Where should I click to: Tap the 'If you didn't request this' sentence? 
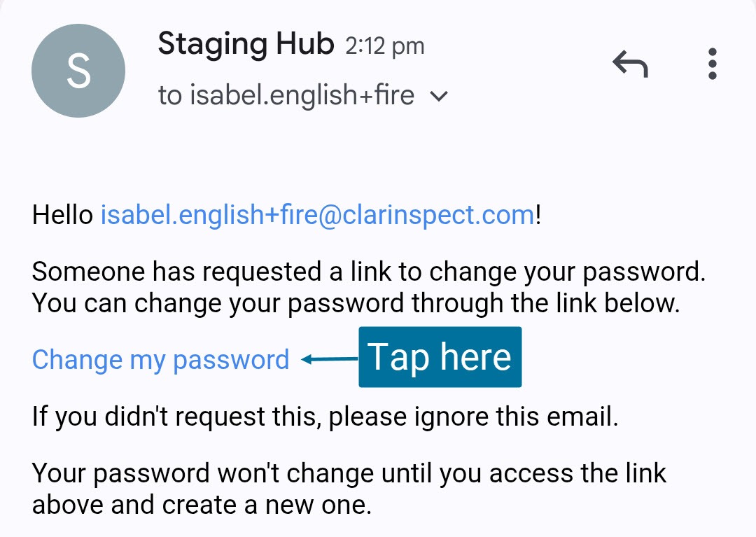point(325,417)
